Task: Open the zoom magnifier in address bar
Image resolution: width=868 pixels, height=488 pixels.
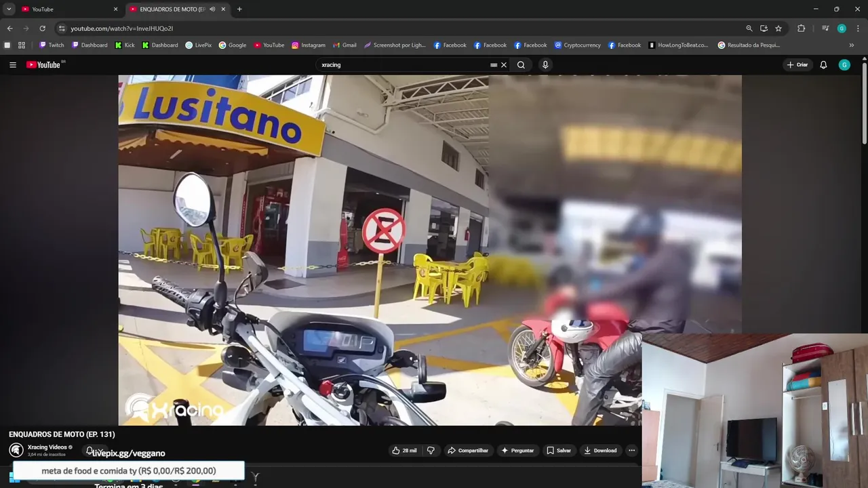Action: (749, 28)
